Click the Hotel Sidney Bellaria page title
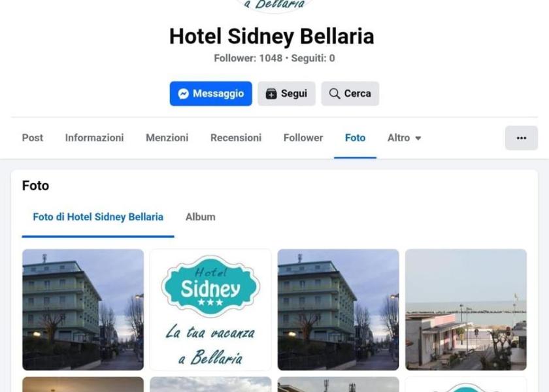 pyautogui.click(x=272, y=36)
